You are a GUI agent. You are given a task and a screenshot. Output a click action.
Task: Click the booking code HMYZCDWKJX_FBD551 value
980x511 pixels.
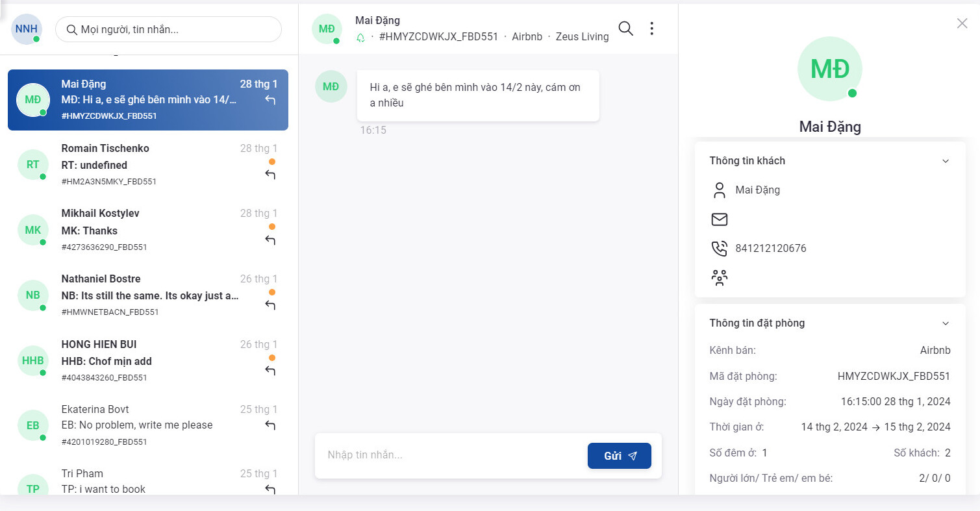894,376
